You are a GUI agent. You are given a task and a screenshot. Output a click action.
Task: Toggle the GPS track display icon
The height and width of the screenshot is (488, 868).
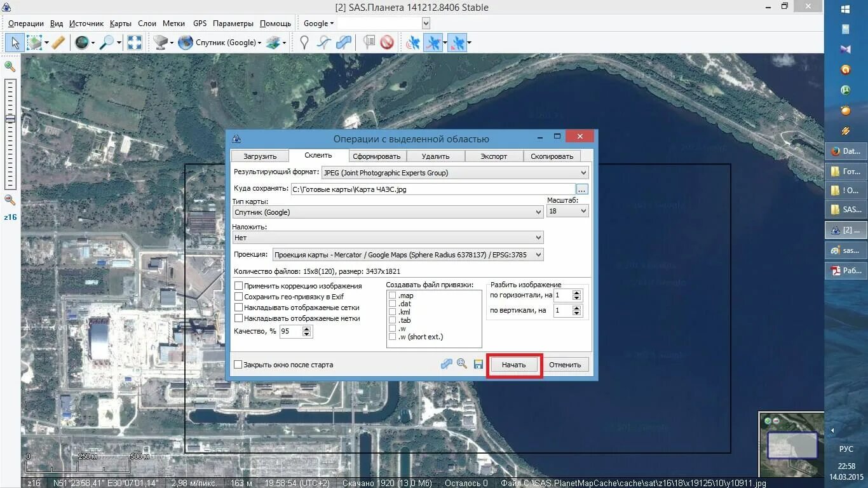tap(433, 43)
